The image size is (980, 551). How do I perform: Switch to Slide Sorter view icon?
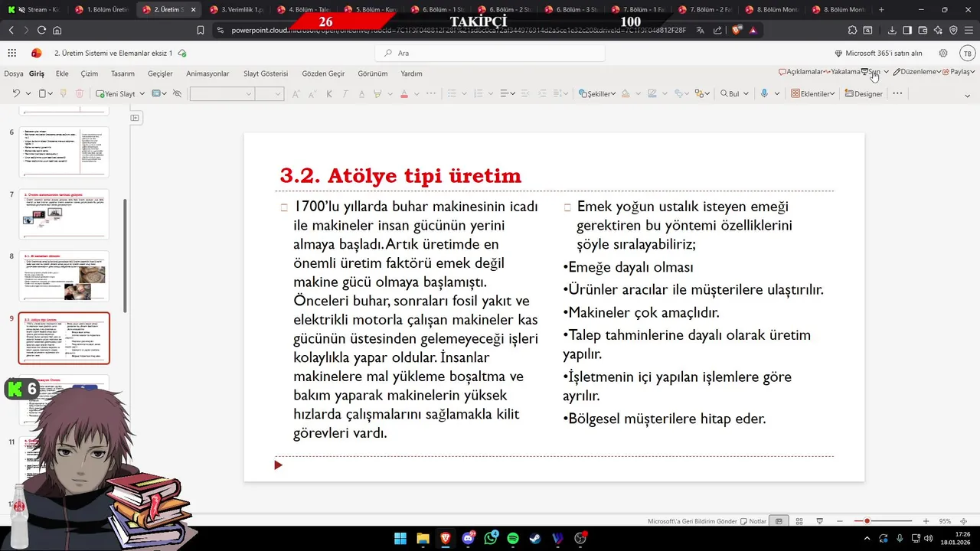(799, 521)
